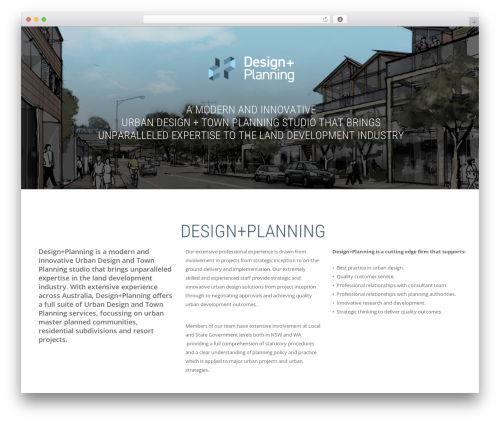Click inside the browser address bar

click(x=237, y=19)
